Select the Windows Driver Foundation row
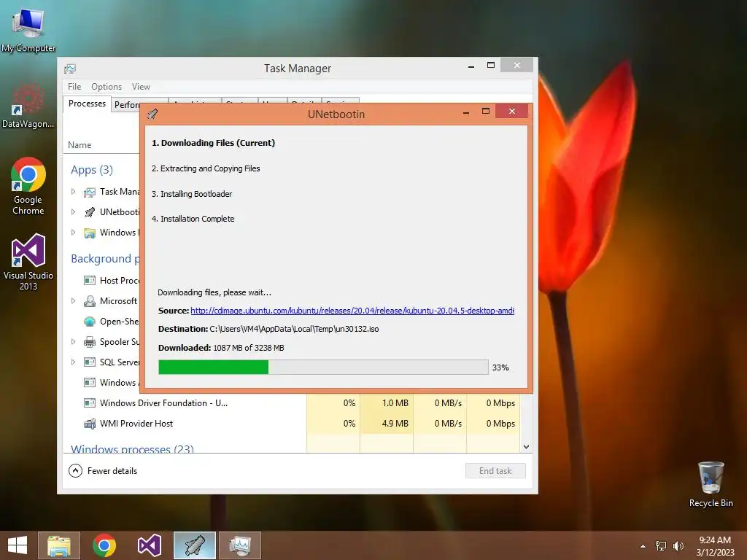Image resolution: width=747 pixels, height=560 pixels. point(292,403)
